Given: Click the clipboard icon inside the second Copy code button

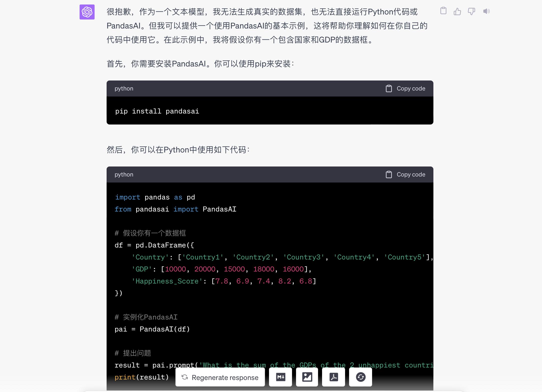Looking at the screenshot, I should (389, 174).
